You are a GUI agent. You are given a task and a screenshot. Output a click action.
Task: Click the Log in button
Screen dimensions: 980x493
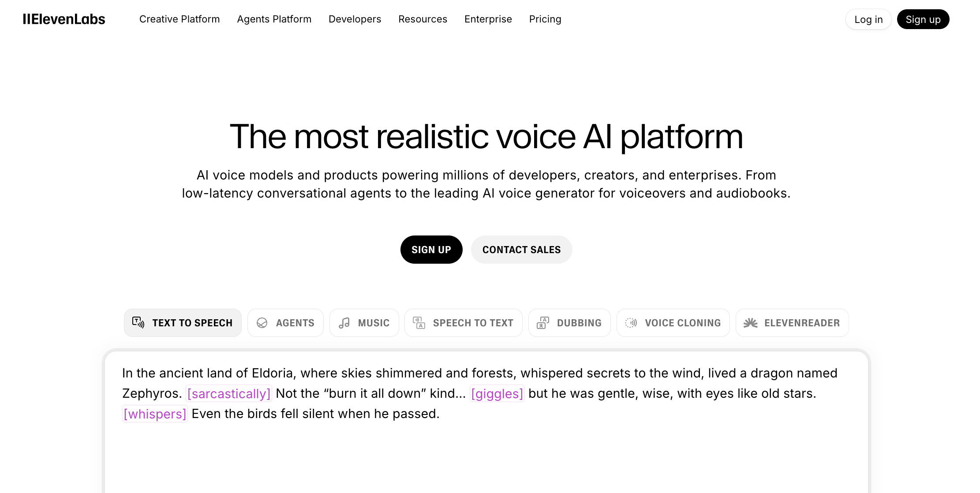[868, 19]
